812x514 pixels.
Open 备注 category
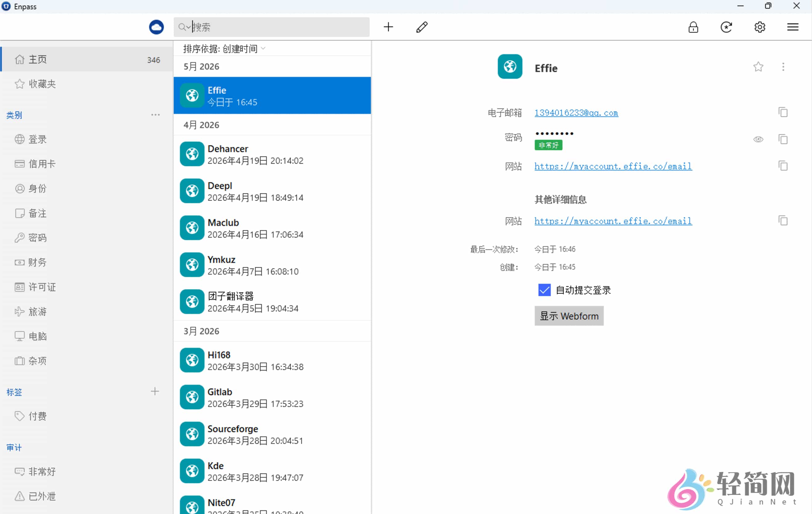coord(87,213)
